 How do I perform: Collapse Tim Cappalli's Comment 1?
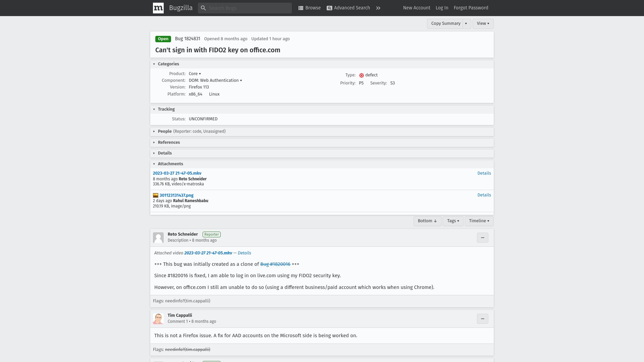tap(483, 319)
